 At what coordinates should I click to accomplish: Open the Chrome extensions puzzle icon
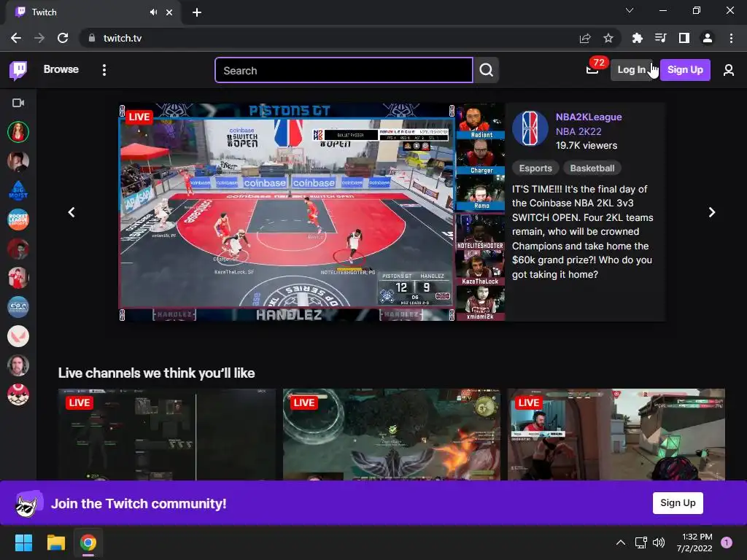[x=637, y=38]
